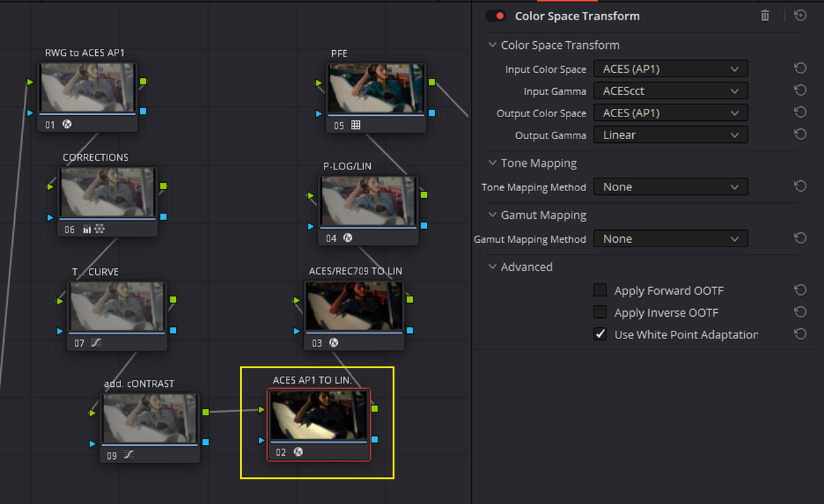This screenshot has width=824, height=504.
Task: Collapse the Tone Mapping section
Action: (x=492, y=163)
